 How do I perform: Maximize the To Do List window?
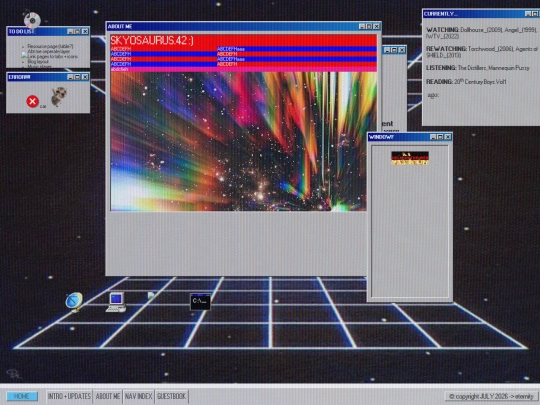[77, 32]
